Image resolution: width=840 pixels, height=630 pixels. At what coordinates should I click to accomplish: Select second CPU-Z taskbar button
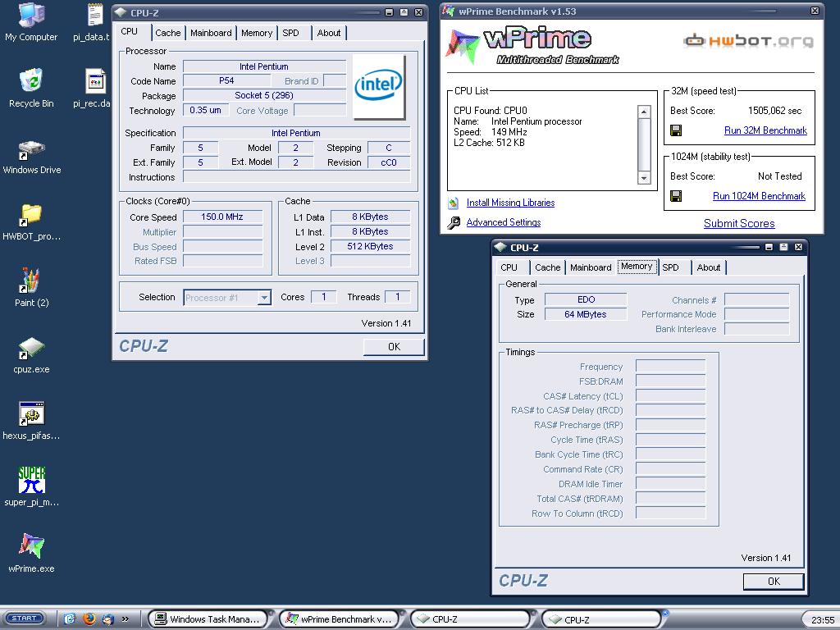[601, 619]
